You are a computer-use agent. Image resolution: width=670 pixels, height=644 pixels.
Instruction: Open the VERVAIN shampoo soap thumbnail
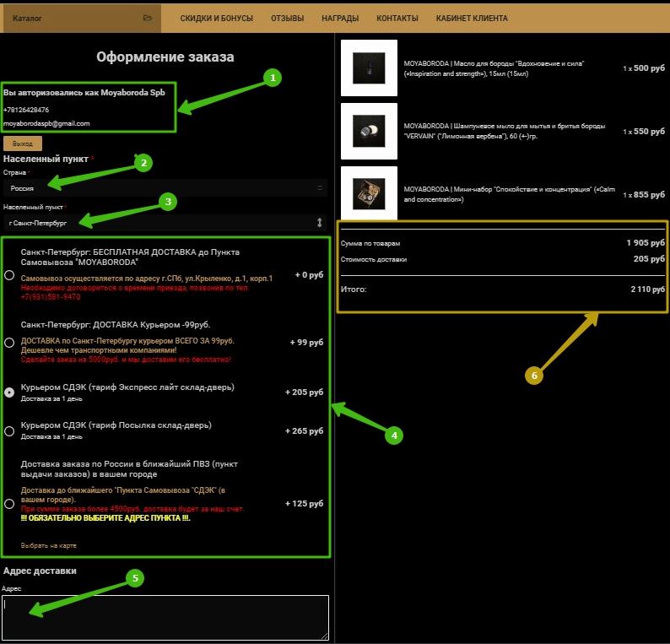pos(370,131)
